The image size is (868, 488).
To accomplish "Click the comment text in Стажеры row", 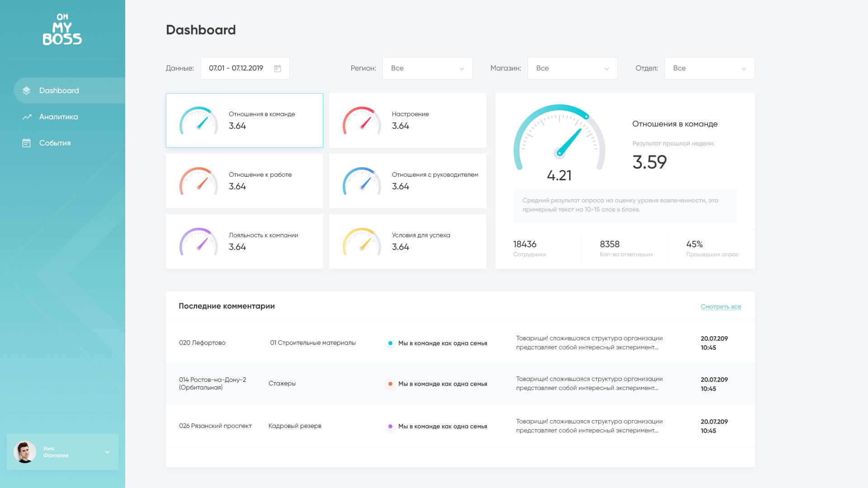I will [590, 383].
